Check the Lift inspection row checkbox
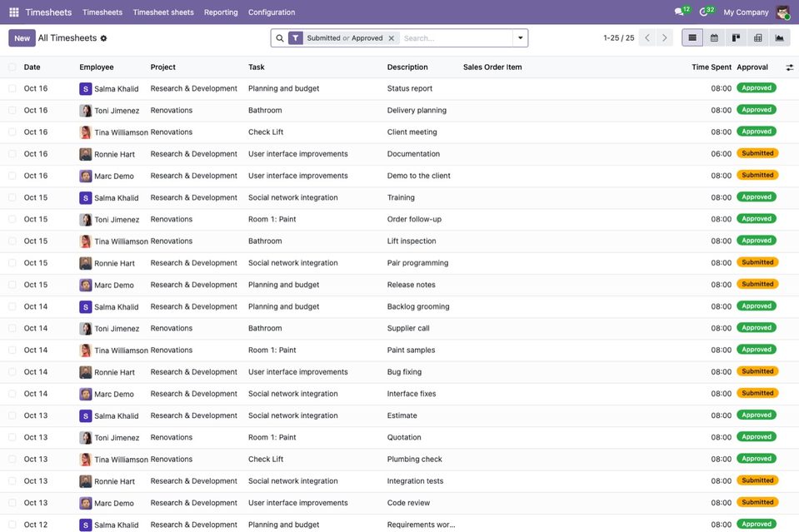This screenshot has width=799, height=532. click(x=12, y=241)
